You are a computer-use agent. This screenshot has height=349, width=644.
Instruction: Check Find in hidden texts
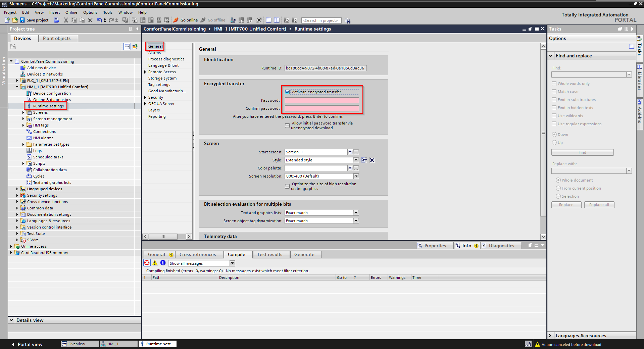[554, 108]
